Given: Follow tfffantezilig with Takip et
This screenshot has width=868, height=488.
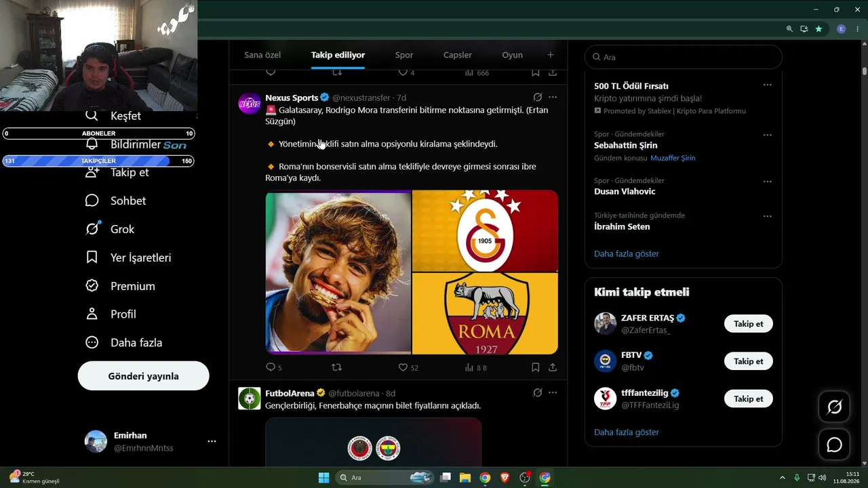Looking at the screenshot, I should pyautogui.click(x=748, y=399).
